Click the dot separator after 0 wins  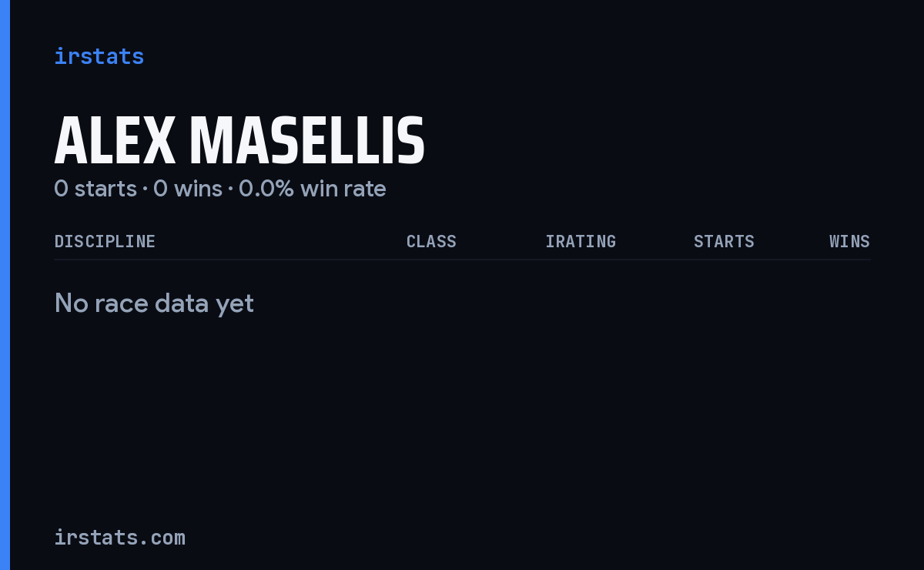point(230,189)
